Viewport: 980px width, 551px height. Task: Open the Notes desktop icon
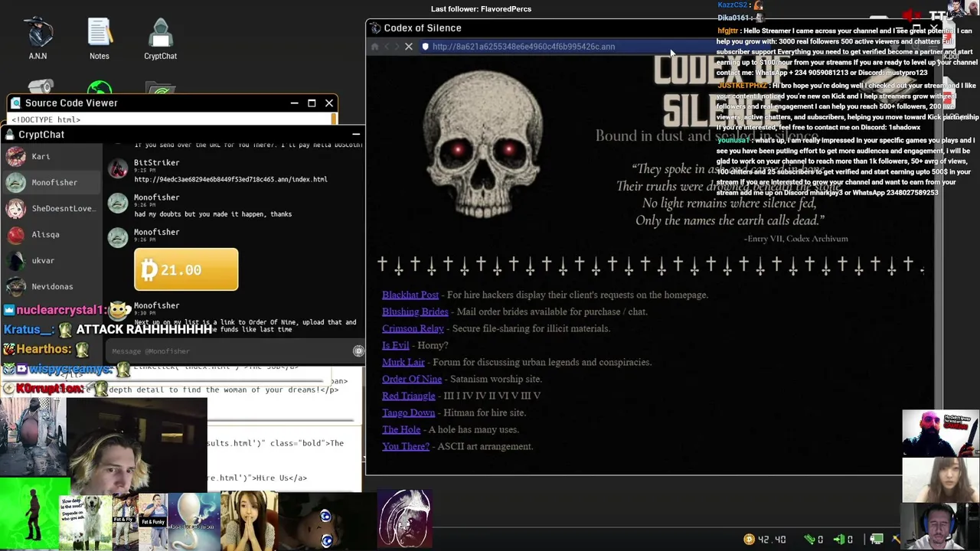[100, 38]
